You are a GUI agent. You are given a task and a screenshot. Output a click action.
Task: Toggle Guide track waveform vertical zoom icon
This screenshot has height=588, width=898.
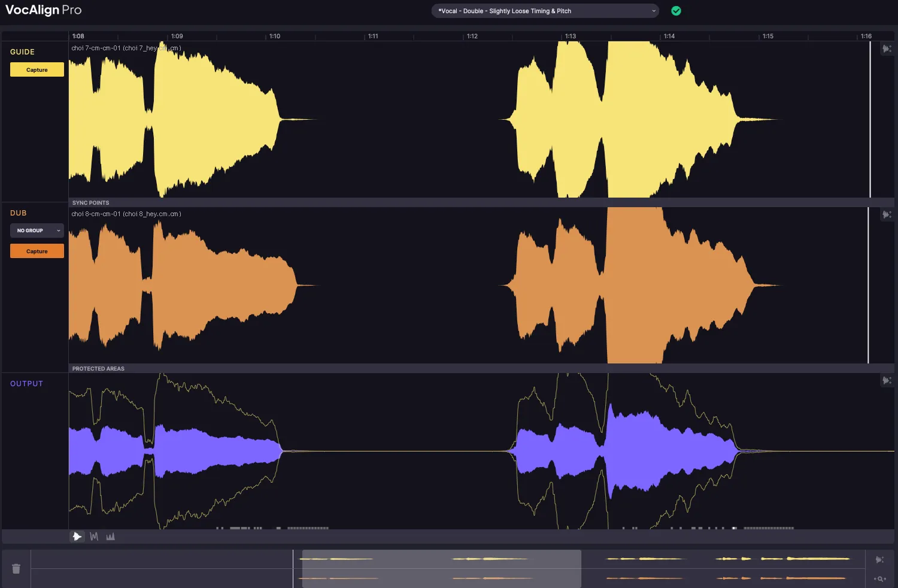[x=887, y=49]
